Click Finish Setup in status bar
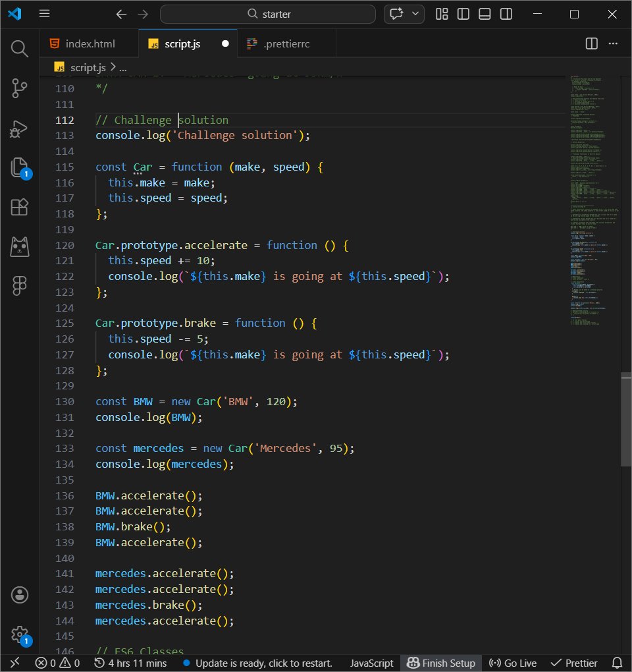The image size is (632, 672). [441, 663]
